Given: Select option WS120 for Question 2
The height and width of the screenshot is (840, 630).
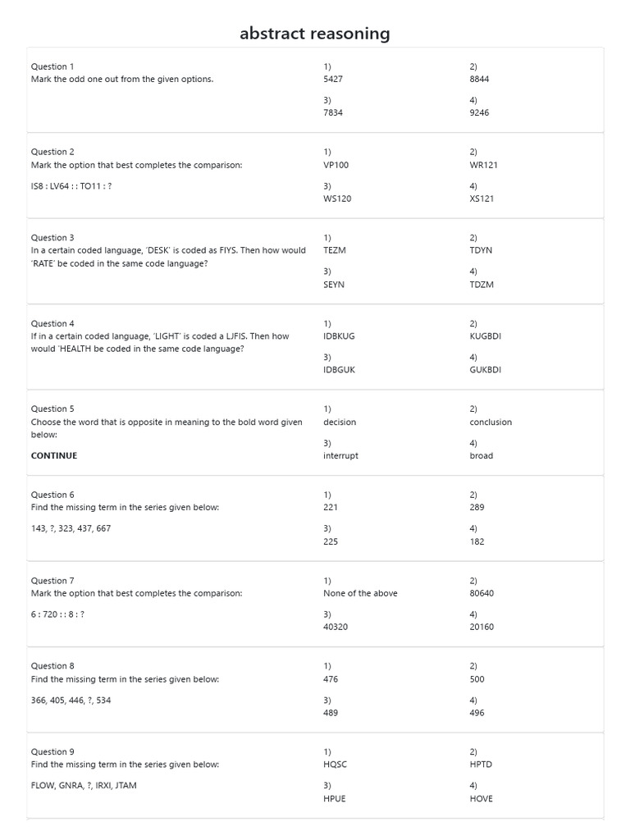Looking at the screenshot, I should [x=337, y=199].
